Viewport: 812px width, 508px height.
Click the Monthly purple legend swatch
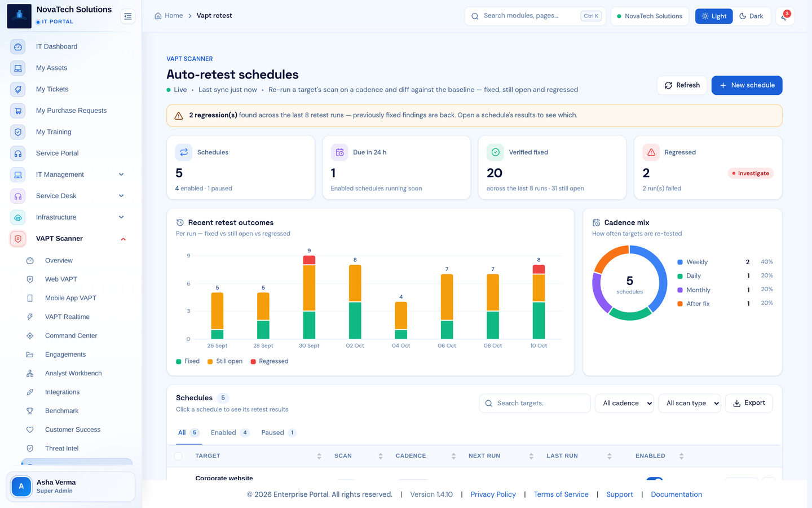pyautogui.click(x=680, y=290)
